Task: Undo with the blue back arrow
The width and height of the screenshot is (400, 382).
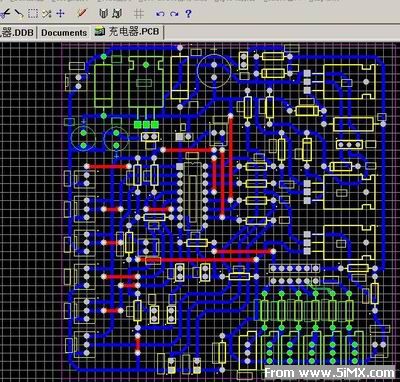Action: (160, 14)
